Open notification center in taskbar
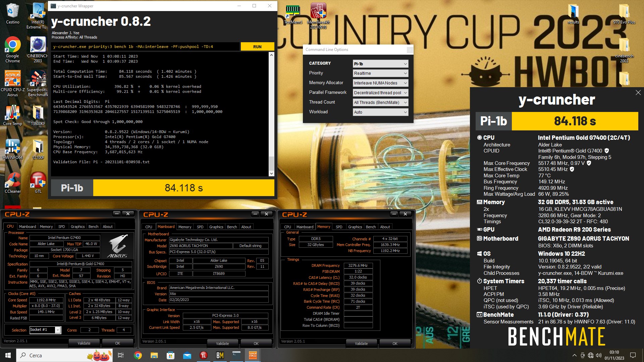The width and height of the screenshot is (644, 362). (x=633, y=355)
